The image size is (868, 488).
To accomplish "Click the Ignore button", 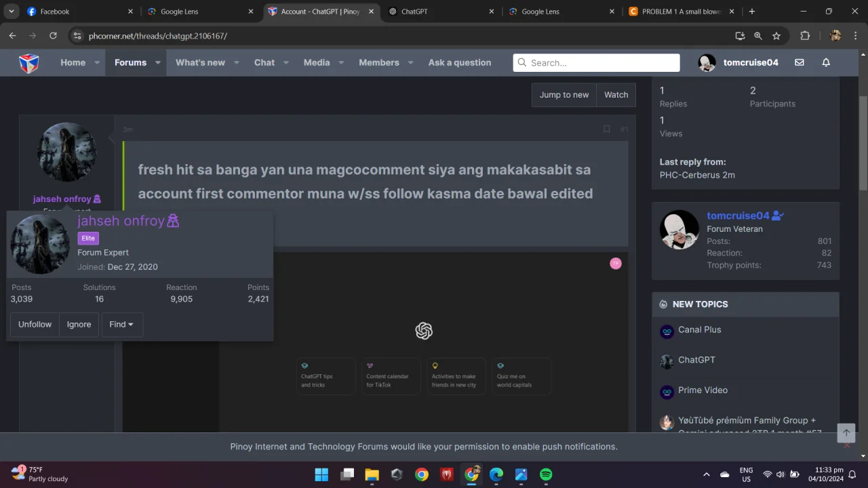I will (79, 325).
